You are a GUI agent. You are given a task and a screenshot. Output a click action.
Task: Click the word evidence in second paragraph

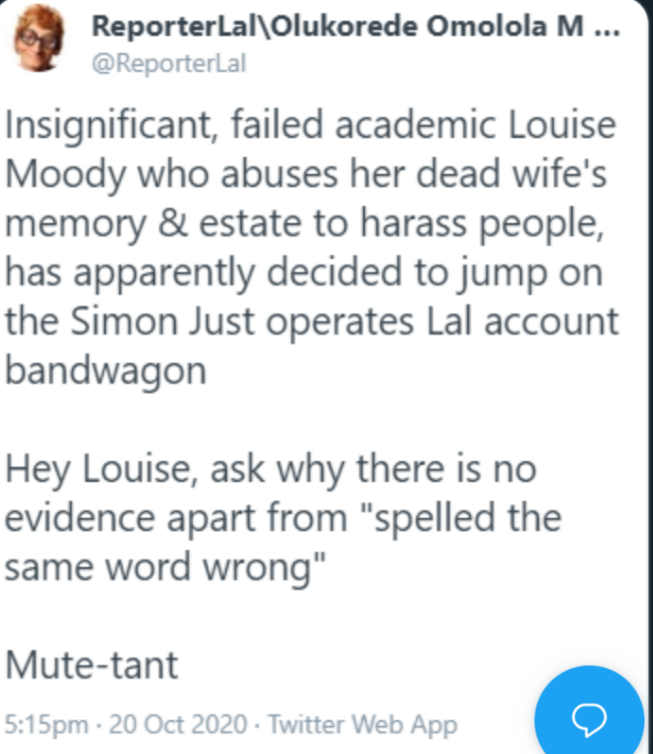click(x=80, y=518)
